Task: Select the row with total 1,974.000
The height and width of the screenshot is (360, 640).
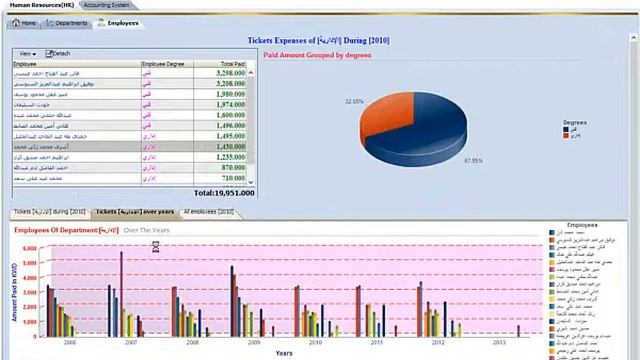Action: coord(129,105)
